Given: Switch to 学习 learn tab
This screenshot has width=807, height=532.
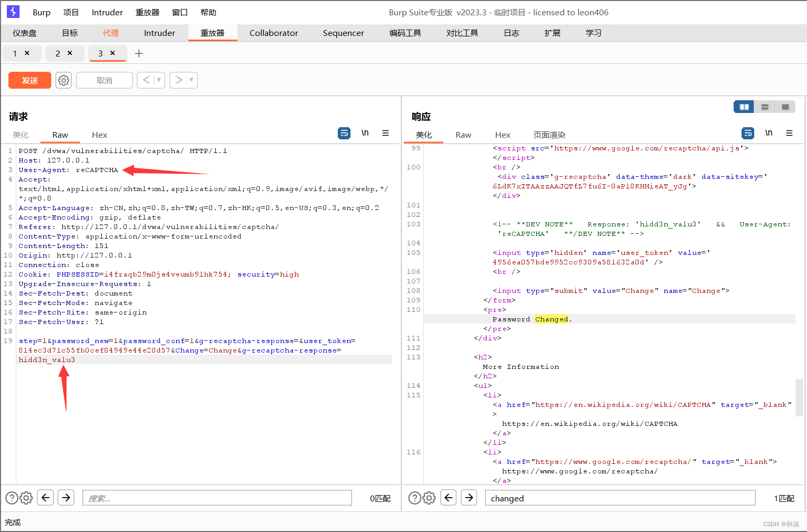Looking at the screenshot, I should 594,33.
